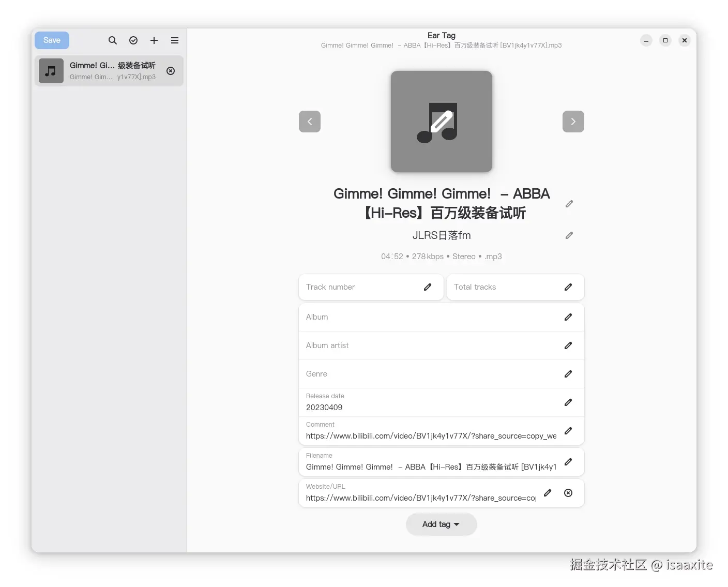Click the Filename field text
The height and width of the screenshot is (587, 728).
(431, 467)
